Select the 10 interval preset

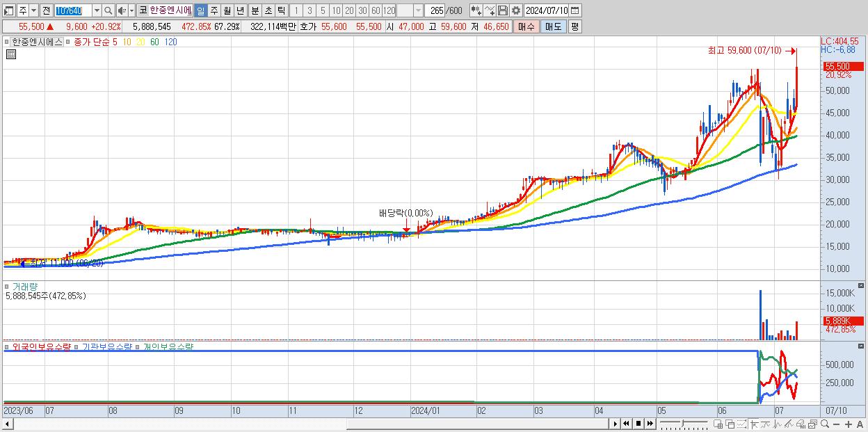(336, 10)
